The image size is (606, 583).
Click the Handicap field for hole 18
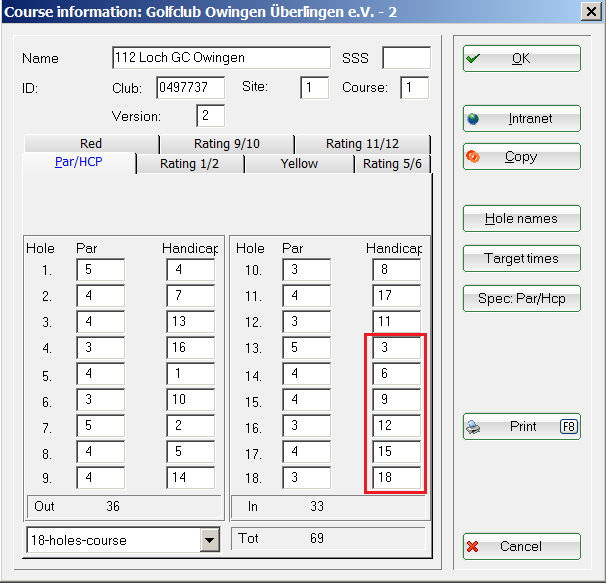pyautogui.click(x=397, y=477)
